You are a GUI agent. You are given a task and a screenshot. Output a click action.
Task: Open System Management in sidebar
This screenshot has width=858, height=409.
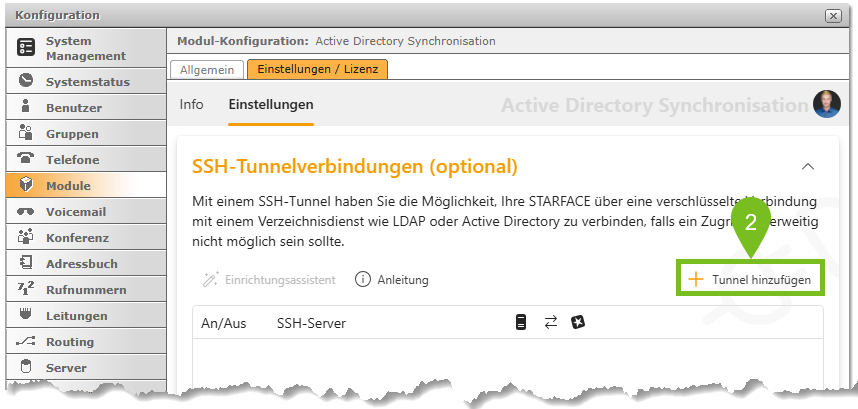point(86,48)
